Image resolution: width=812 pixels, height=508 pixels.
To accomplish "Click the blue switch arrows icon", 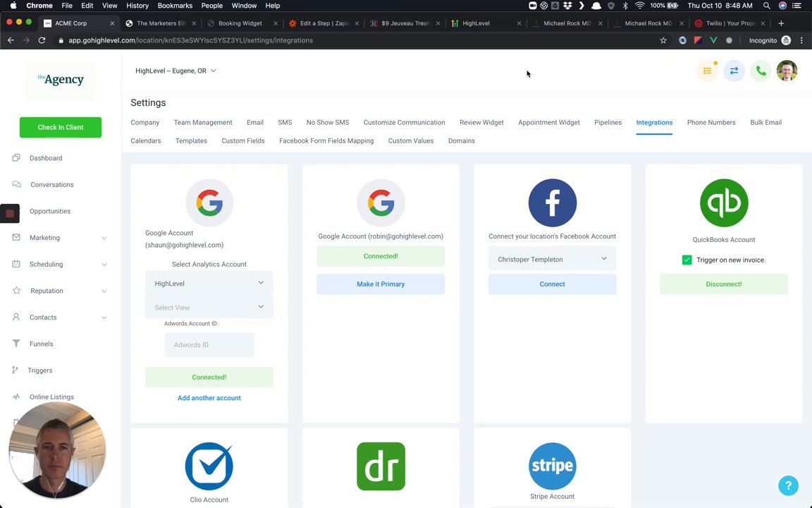I will [x=734, y=71].
